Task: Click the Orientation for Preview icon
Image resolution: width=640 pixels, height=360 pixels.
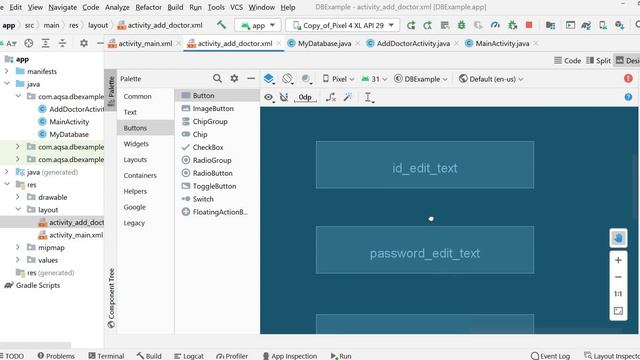Action: (x=287, y=78)
